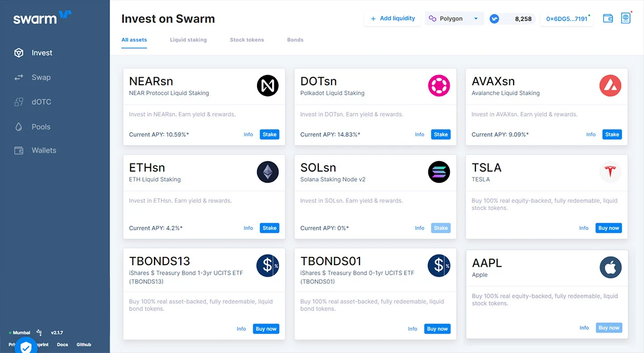Click the Swap arrows icon in sidebar
Viewport: 644px width, 353px height.
click(19, 77)
